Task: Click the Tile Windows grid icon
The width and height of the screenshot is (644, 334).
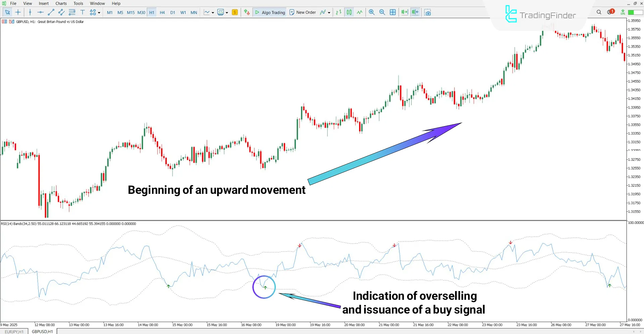Action: pos(393,12)
